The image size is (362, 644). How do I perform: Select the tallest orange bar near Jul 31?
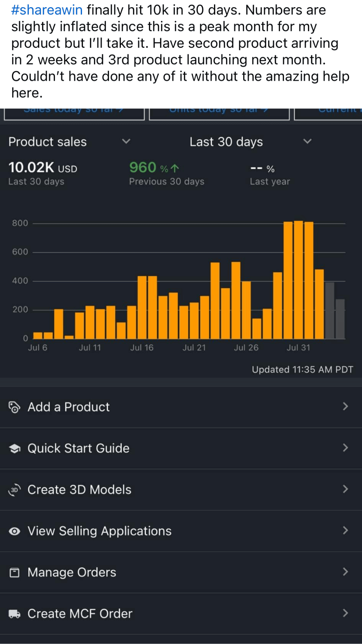click(299, 280)
